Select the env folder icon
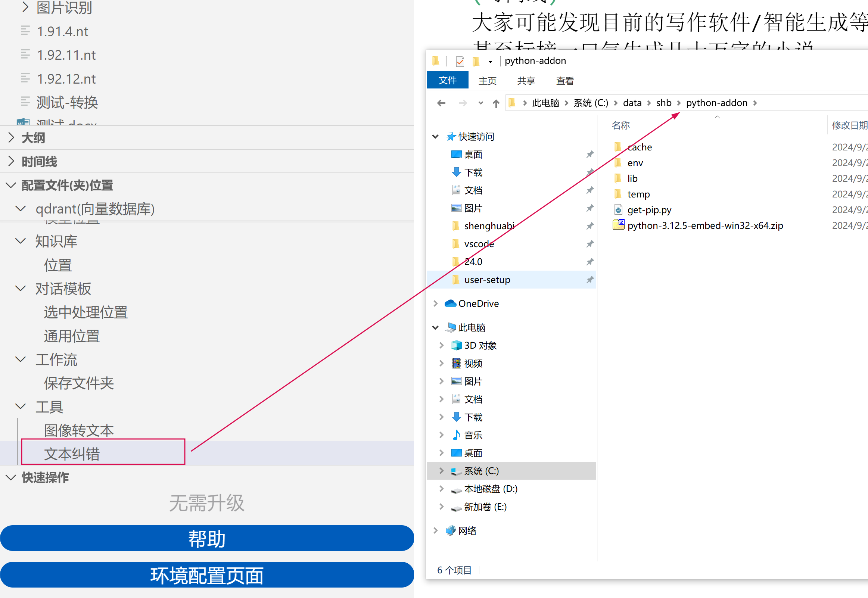 (618, 163)
